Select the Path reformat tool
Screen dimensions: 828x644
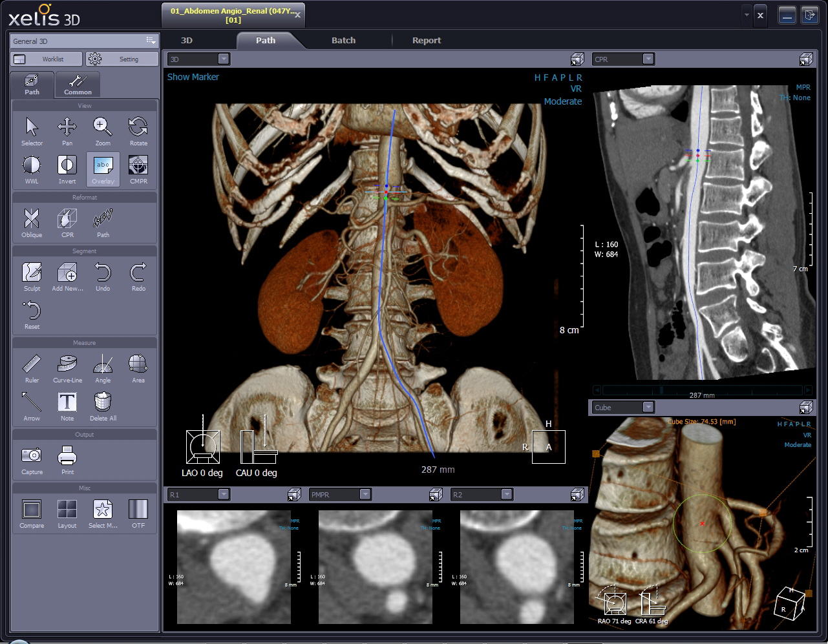[103, 223]
